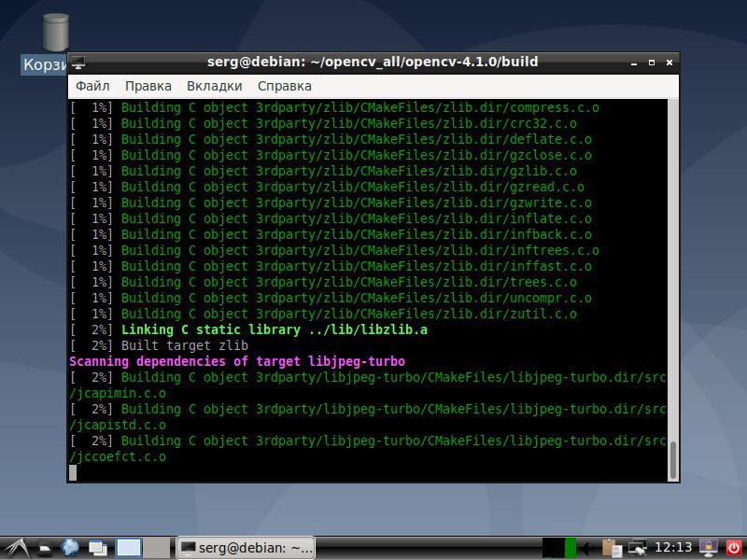Click the Корзина trash icon on desktop
The image size is (747, 560).
[x=56, y=33]
